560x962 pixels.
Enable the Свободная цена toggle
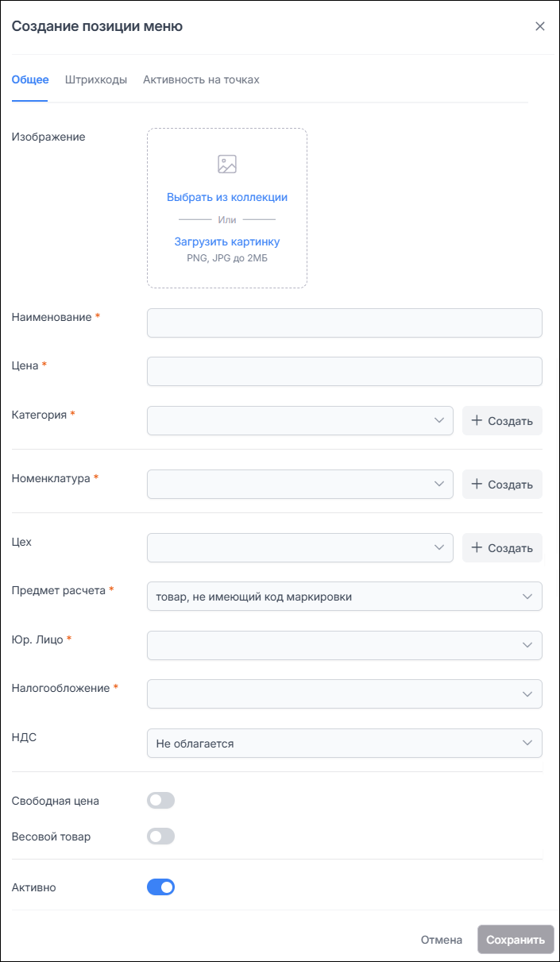point(160,801)
